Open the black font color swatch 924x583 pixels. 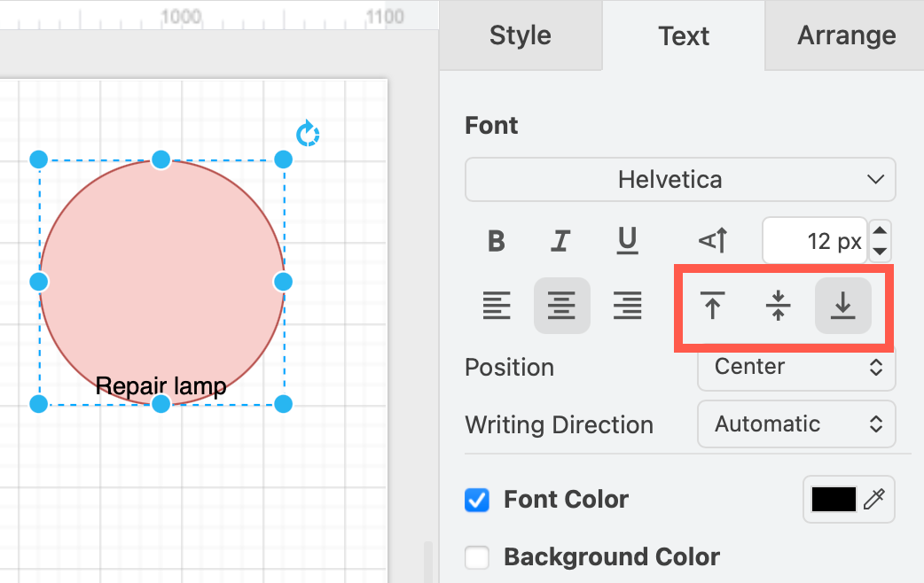coord(834,500)
